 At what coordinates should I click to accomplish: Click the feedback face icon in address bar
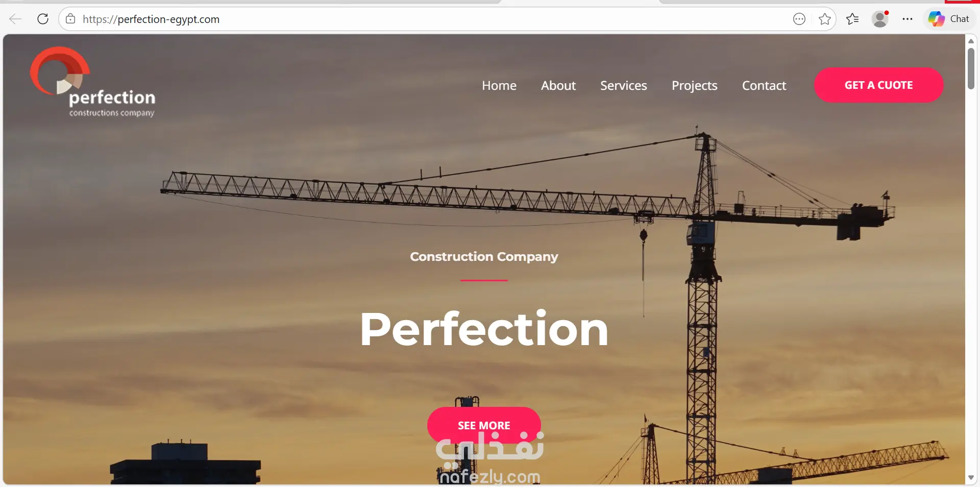coord(799,19)
